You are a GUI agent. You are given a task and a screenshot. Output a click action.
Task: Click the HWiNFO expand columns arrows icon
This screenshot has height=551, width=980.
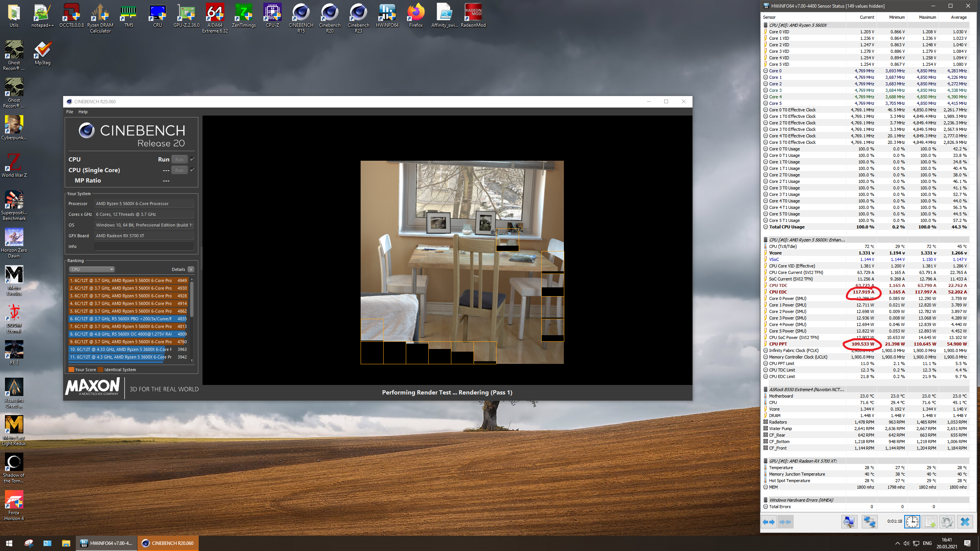tap(768, 522)
